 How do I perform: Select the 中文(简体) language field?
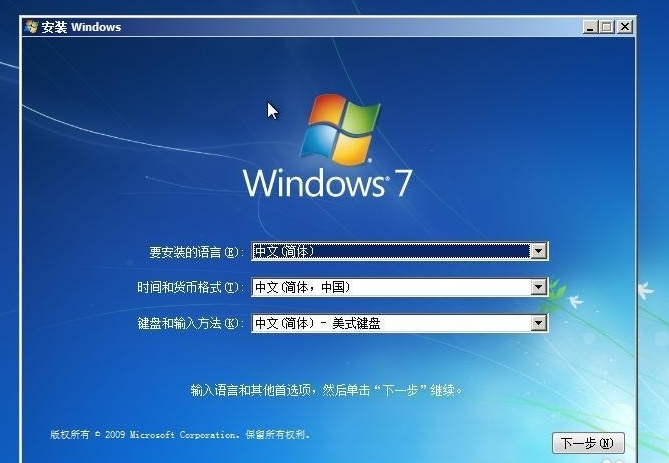400,251
